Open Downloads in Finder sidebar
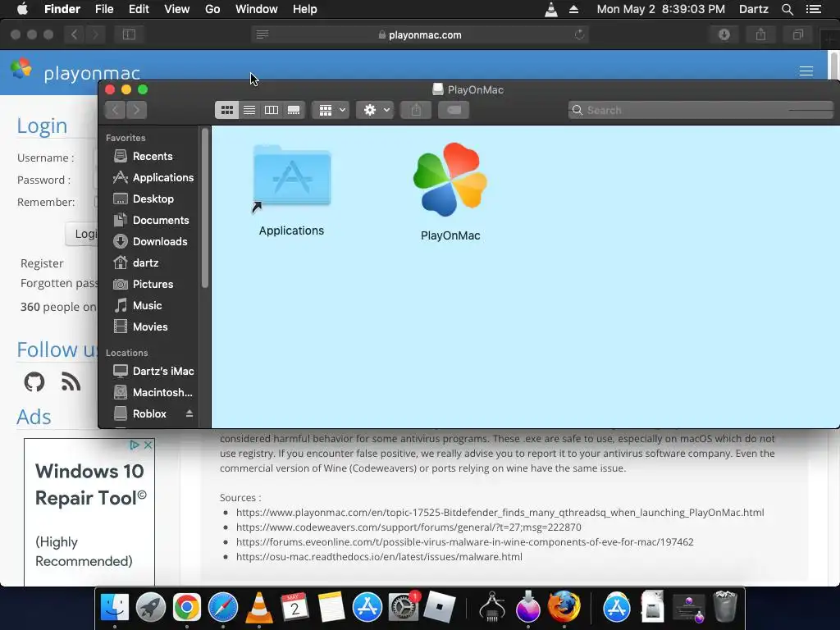Viewport: 840px width, 630px height. 150,242
